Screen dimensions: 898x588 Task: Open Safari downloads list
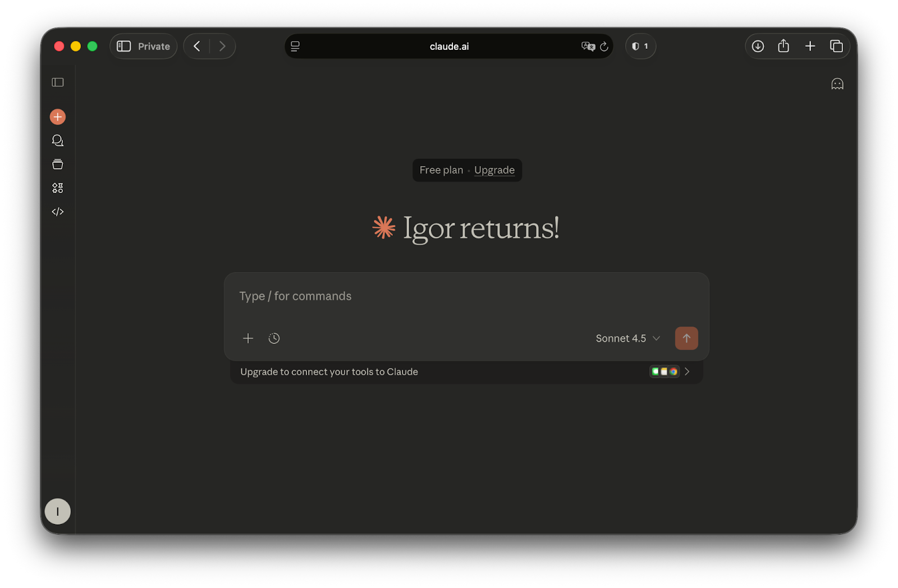tap(758, 47)
